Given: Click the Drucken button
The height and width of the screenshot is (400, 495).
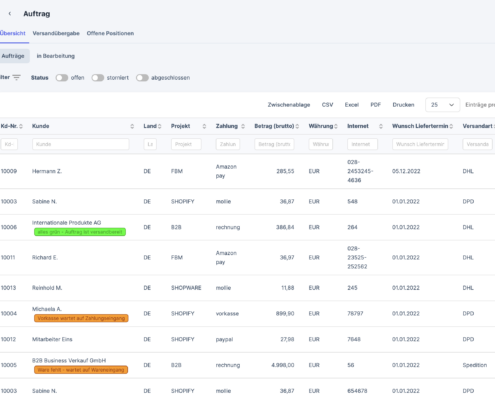Looking at the screenshot, I should 403,105.
